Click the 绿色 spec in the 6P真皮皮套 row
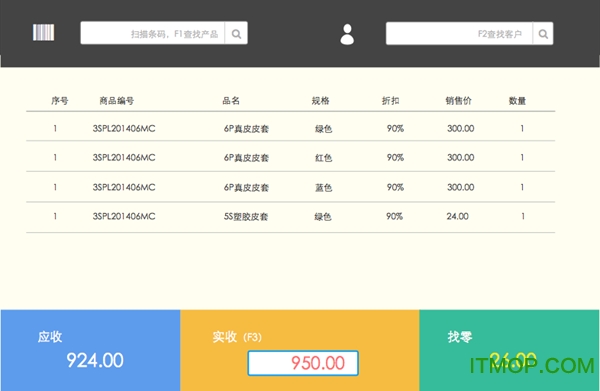The height and width of the screenshot is (391, 600). pyautogui.click(x=323, y=129)
